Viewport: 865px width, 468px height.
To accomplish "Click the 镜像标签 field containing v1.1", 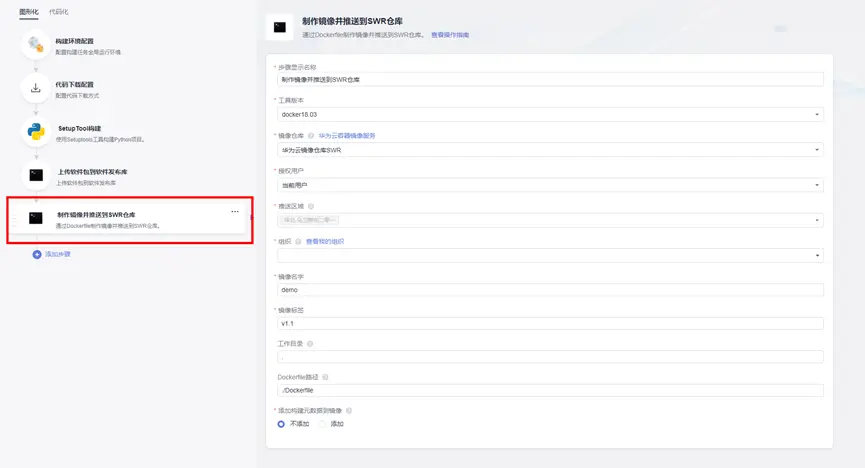I will 550,323.
